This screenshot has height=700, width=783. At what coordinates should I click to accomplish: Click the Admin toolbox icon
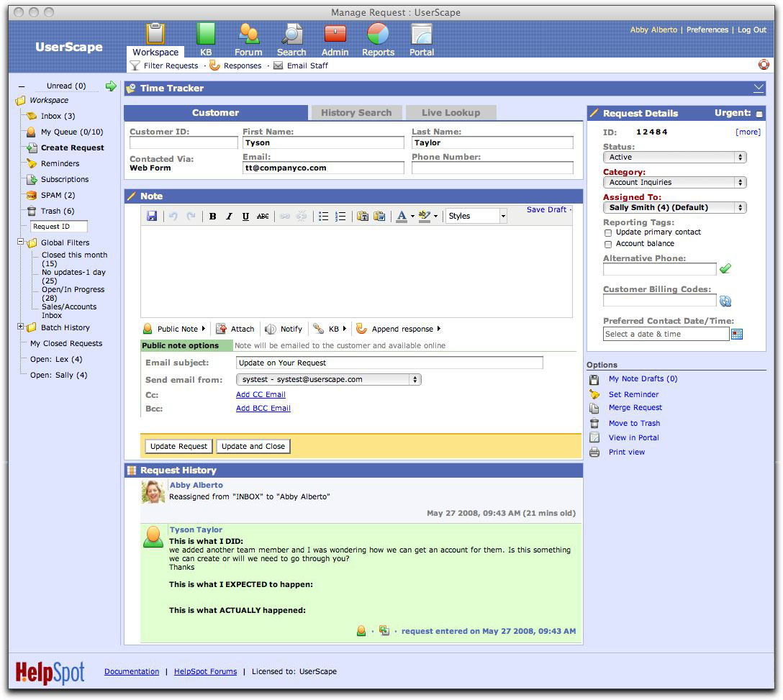(335, 35)
